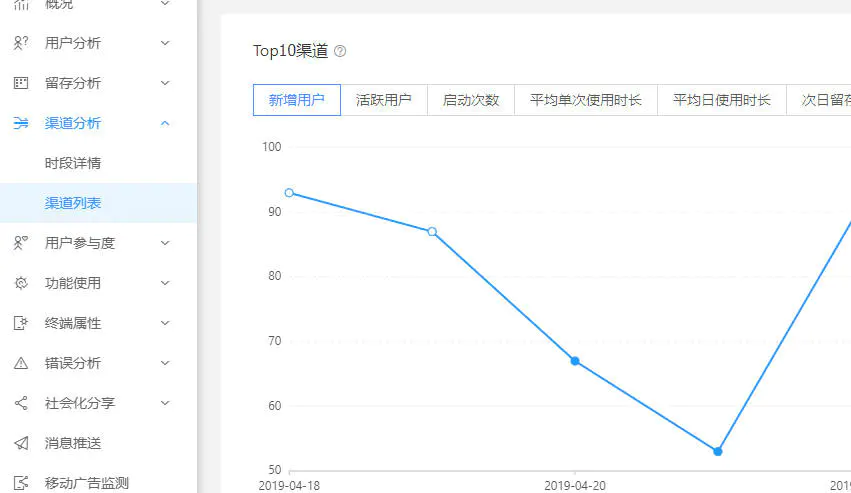Expand the 终端属性 menu chevron
Screen dimensions: 851x493
pos(165,323)
